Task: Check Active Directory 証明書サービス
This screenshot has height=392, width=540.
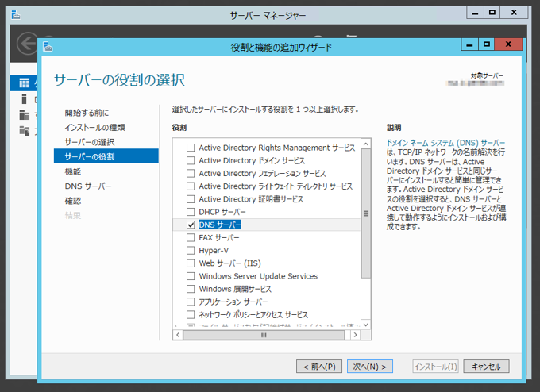Action: pyautogui.click(x=191, y=199)
